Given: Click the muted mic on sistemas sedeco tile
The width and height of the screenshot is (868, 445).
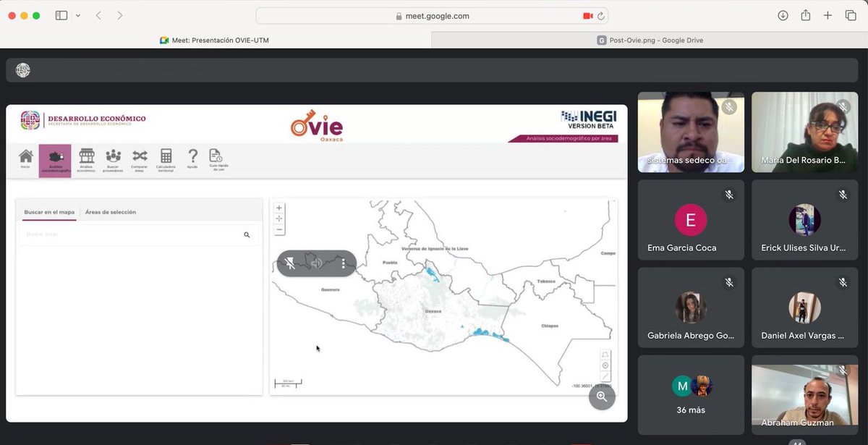Looking at the screenshot, I should [729, 107].
